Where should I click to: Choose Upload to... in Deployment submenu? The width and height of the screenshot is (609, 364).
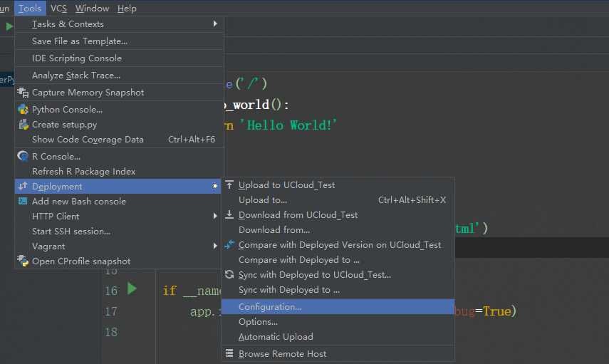tap(338, 200)
